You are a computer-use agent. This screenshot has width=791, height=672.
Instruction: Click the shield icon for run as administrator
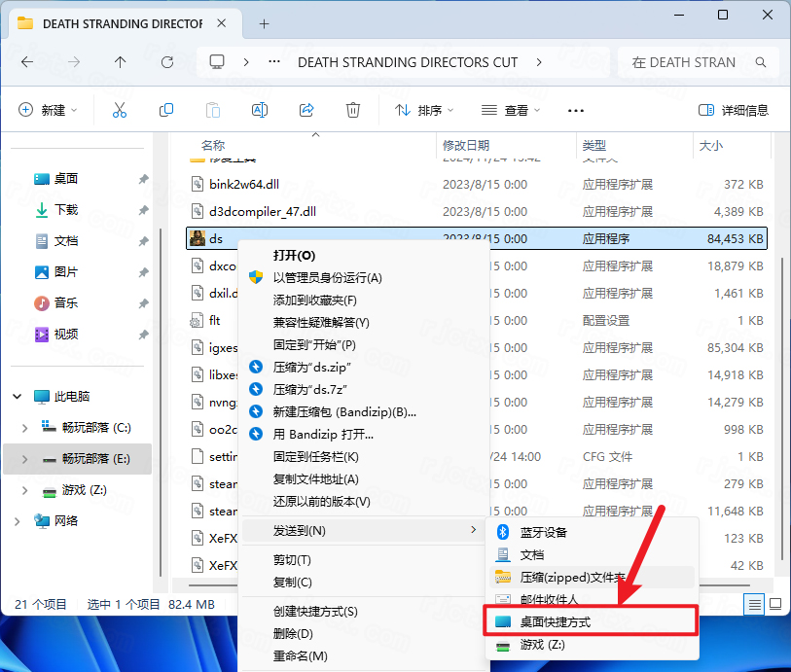[x=256, y=277]
